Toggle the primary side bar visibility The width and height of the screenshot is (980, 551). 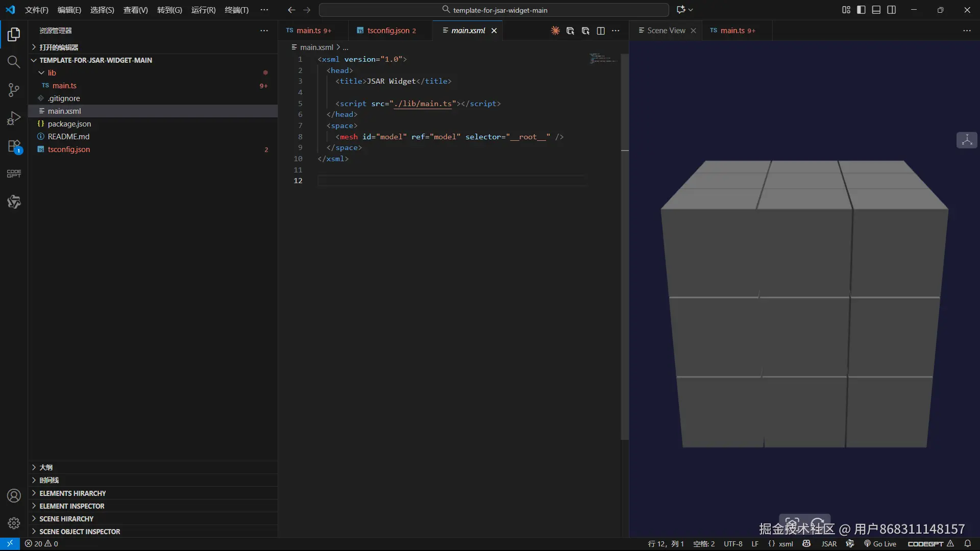pos(861,10)
